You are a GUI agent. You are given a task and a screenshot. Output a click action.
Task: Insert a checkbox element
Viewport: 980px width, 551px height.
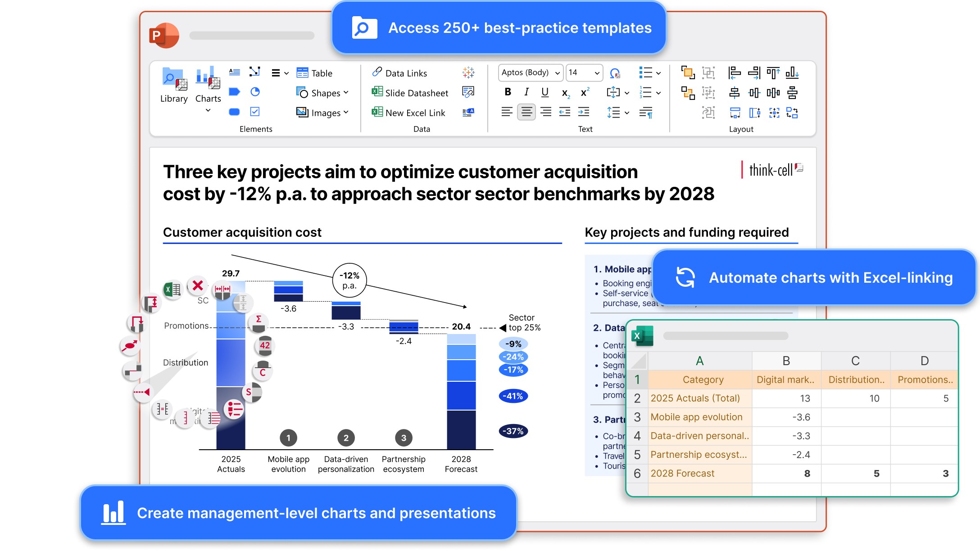coord(255,112)
